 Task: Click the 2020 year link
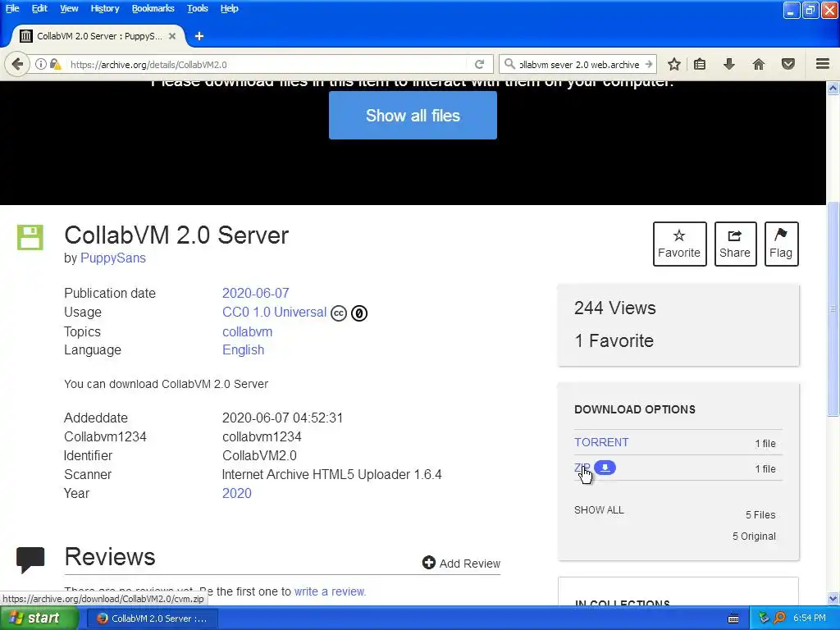[237, 493]
